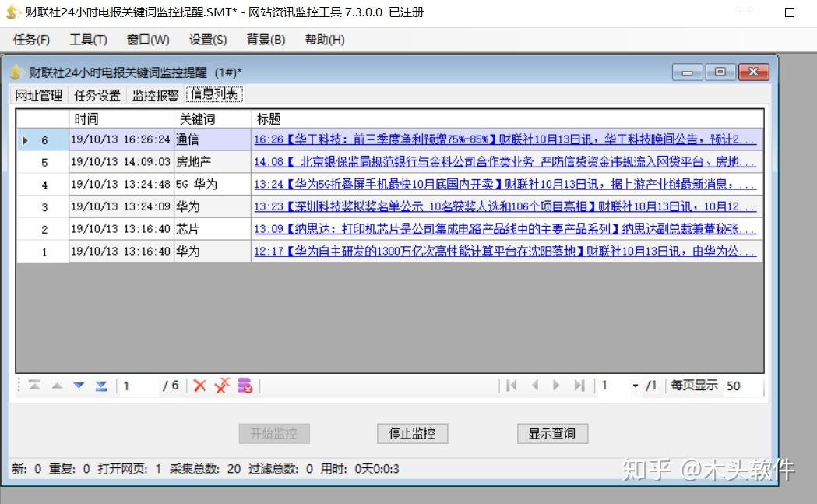Open the page number dropdown
Screen dimensions: 817x504
pyautogui.click(x=636, y=386)
